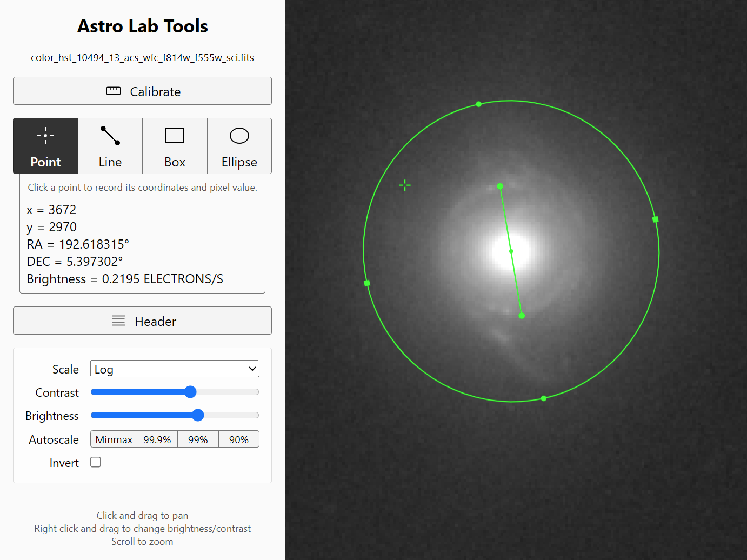Click the list icon on Header
Viewport: 747px width, 560px height.
point(118,321)
